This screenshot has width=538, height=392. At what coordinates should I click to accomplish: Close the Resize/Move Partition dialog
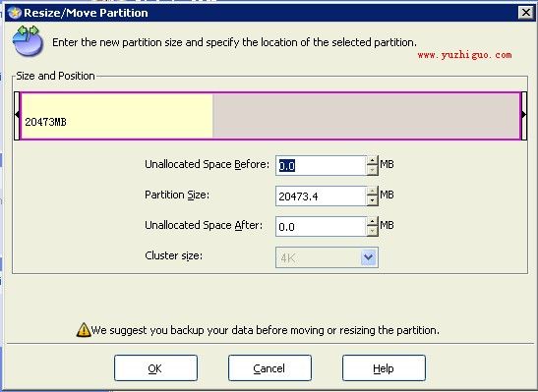click(526, 13)
